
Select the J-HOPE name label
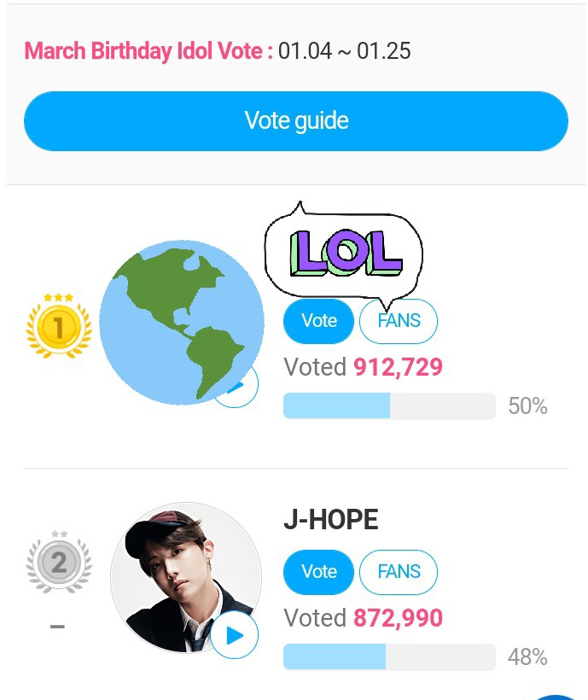330,520
